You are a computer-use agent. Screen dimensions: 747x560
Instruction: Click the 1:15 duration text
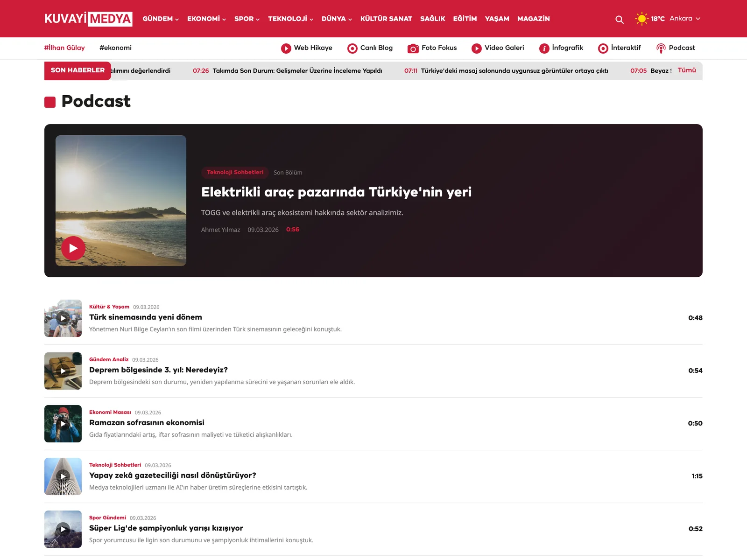pyautogui.click(x=697, y=476)
